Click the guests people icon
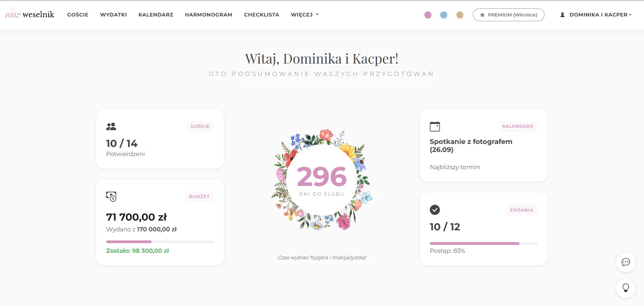This screenshot has width=644, height=306. tap(111, 126)
